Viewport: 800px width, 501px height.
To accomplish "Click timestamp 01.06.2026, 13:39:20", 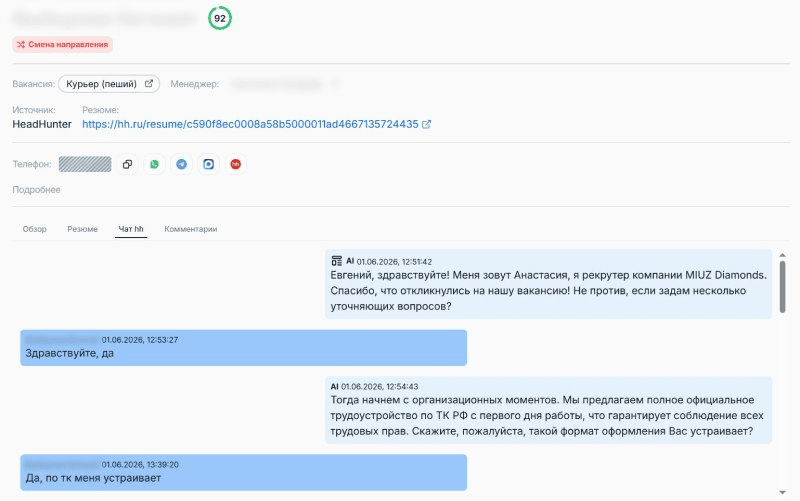I will pyautogui.click(x=140, y=465).
